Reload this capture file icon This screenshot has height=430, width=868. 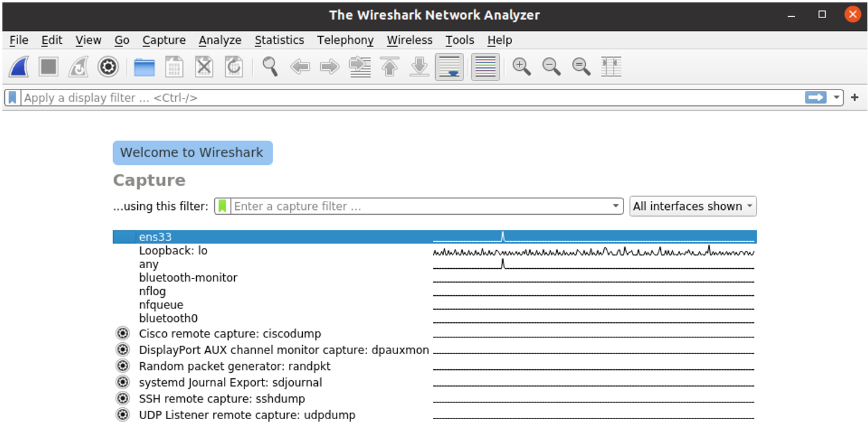click(x=234, y=67)
